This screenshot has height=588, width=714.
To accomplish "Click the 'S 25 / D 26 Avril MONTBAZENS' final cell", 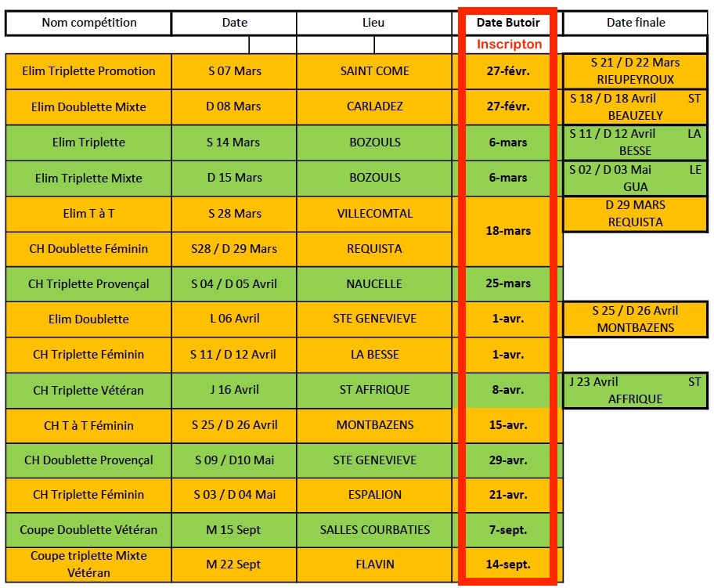I will click(635, 319).
